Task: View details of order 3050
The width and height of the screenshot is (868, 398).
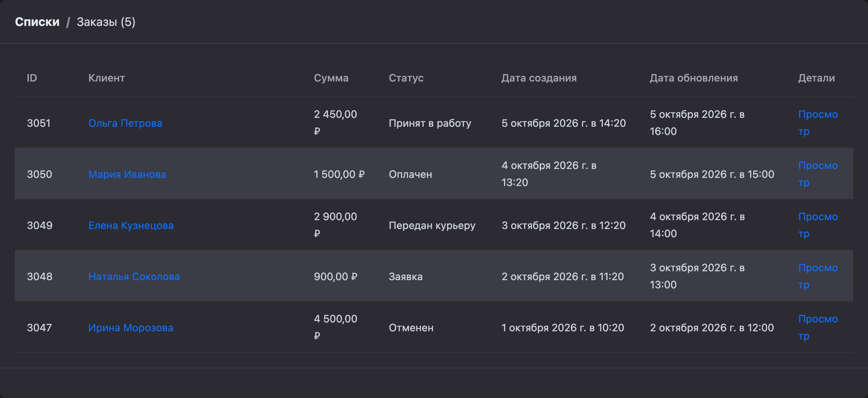Action: coord(818,174)
